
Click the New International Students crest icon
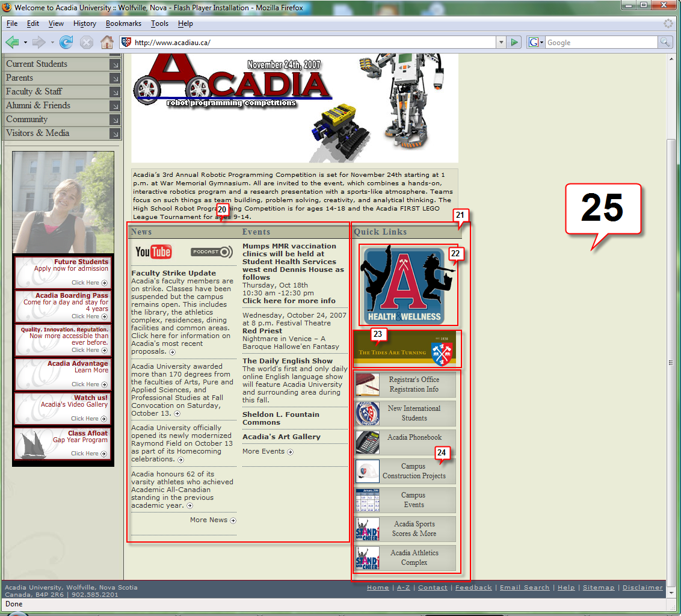(368, 413)
